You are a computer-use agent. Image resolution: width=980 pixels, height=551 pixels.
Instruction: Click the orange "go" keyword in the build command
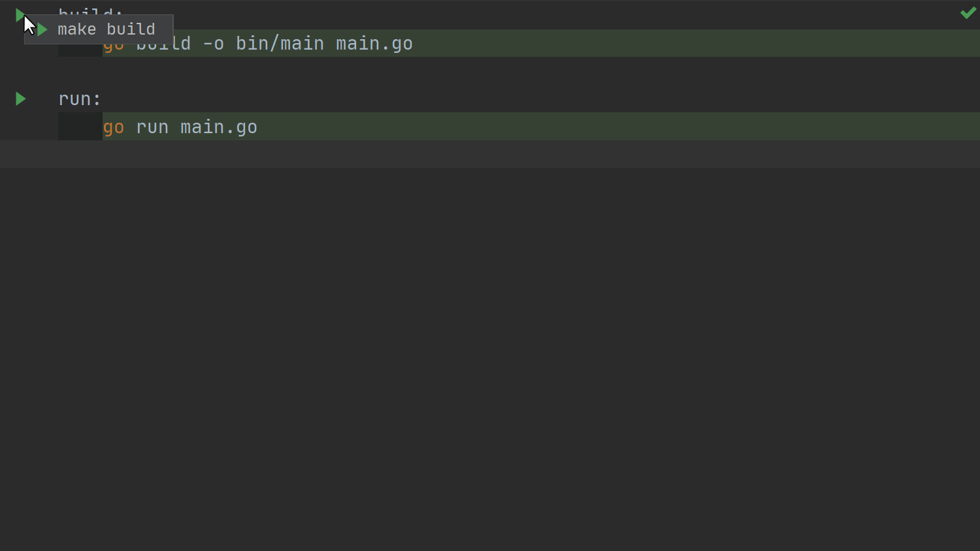112,50
